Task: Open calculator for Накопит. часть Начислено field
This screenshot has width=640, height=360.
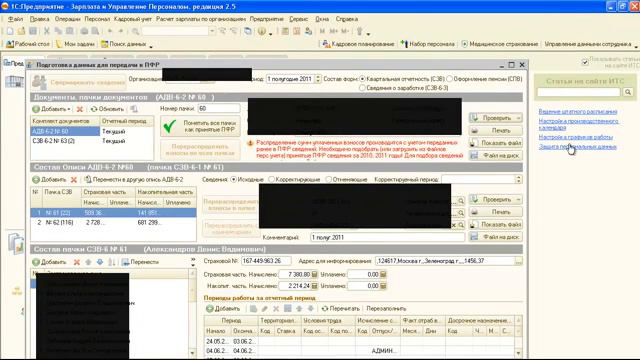Action: tap(314, 286)
